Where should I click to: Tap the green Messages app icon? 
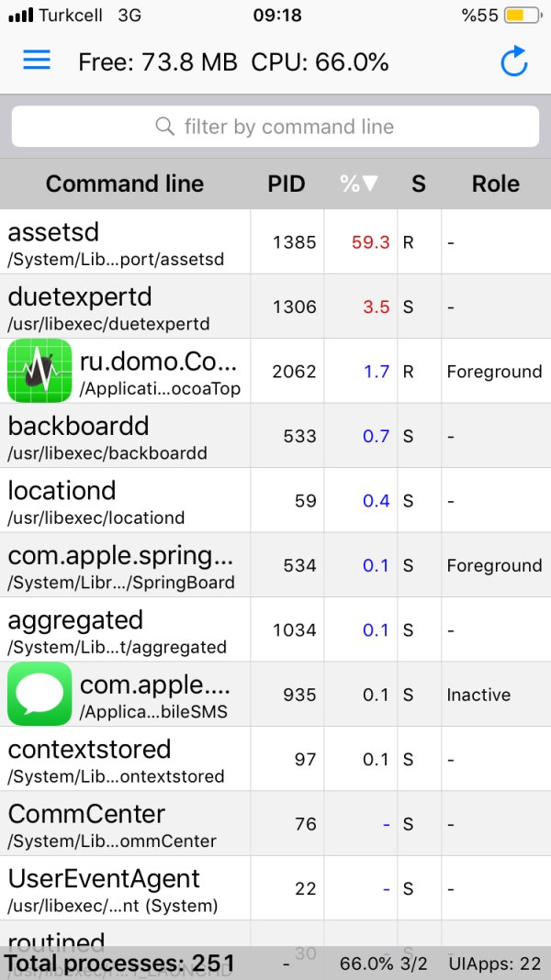point(39,694)
